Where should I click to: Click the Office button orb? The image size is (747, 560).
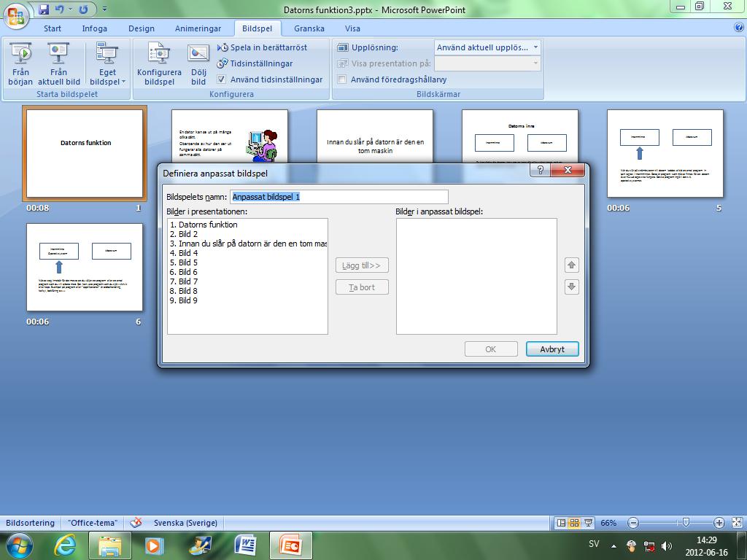pos(16,16)
